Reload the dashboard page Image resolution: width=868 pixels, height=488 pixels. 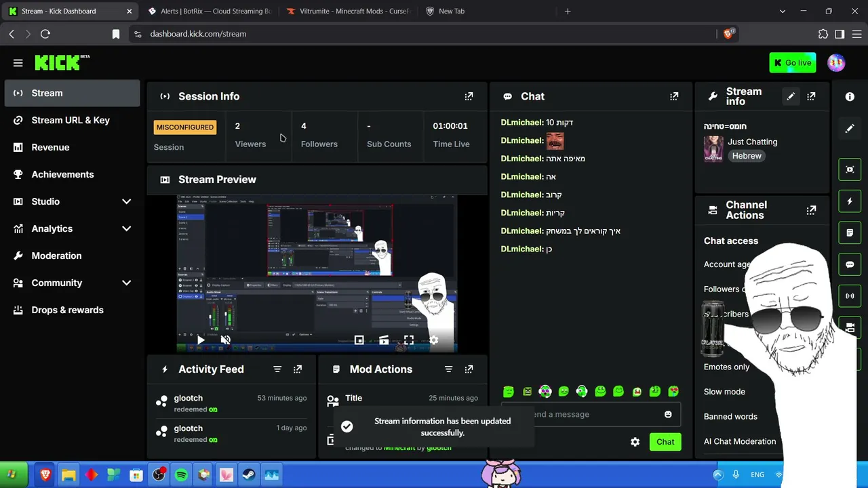[x=45, y=34]
